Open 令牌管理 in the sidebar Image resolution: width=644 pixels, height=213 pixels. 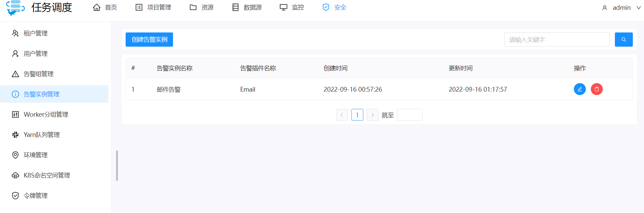pyautogui.click(x=36, y=196)
